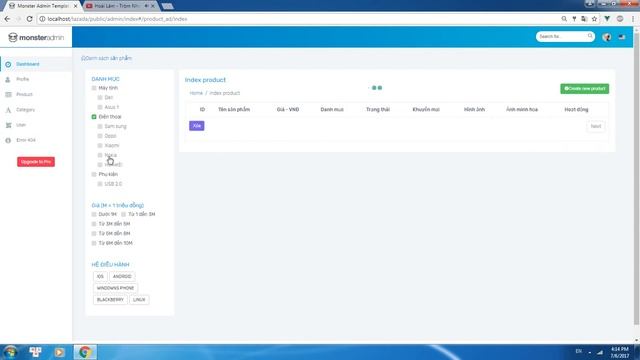The height and width of the screenshot is (360, 640).
Task: Check the Nokia checkbox
Action: [100, 155]
